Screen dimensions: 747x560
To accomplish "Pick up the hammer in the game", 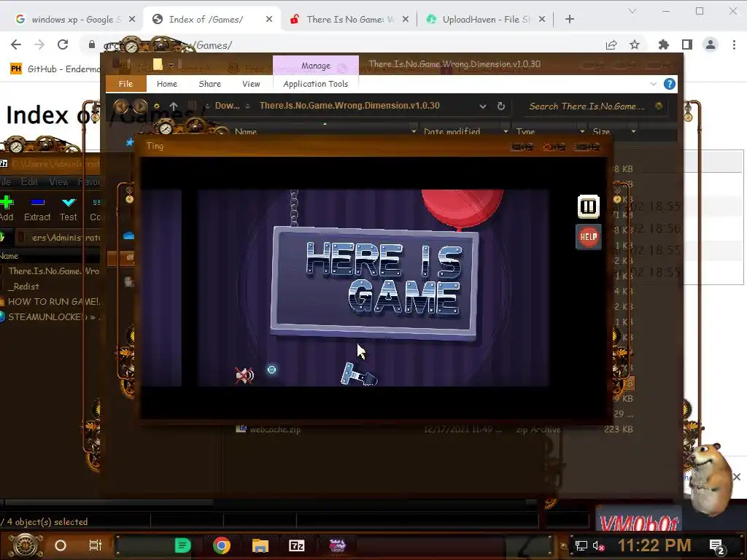I will (359, 375).
